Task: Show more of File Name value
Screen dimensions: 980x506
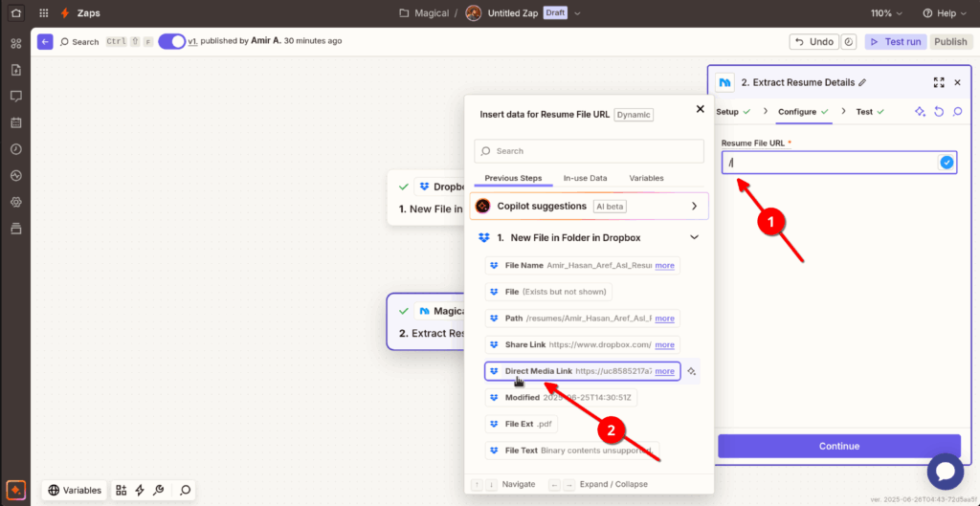Action: (664, 266)
